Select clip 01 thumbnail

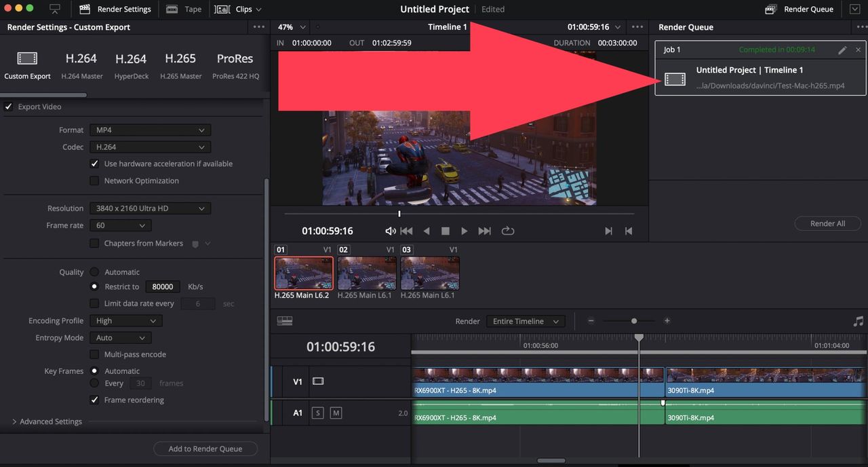click(x=303, y=273)
